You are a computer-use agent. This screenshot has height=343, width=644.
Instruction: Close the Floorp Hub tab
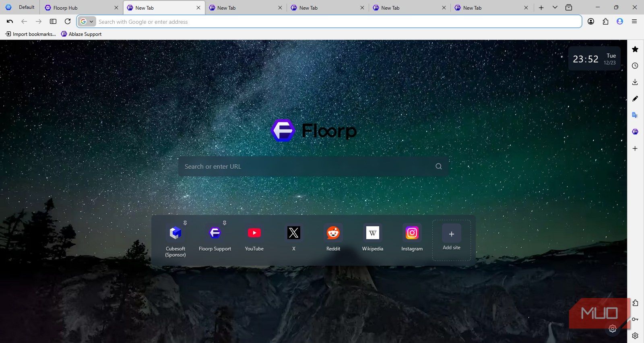click(116, 8)
